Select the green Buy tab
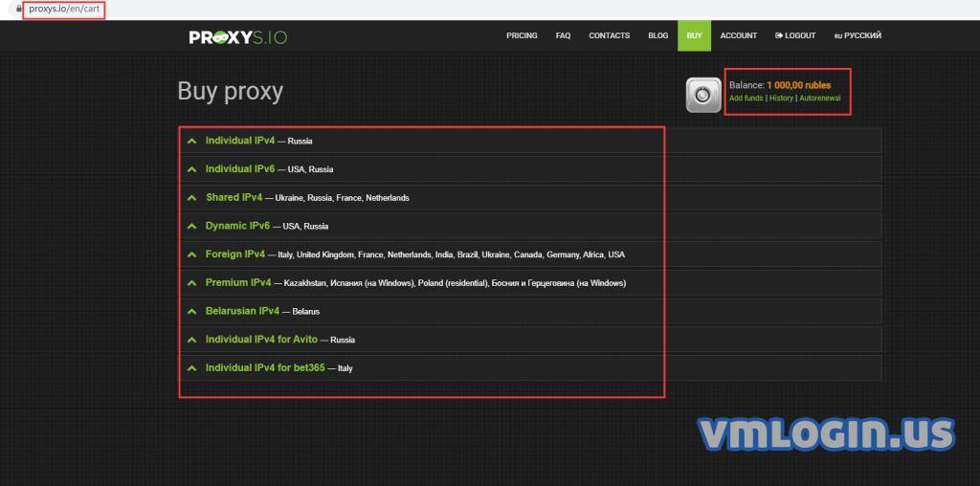The height and width of the screenshot is (486, 980). point(695,35)
